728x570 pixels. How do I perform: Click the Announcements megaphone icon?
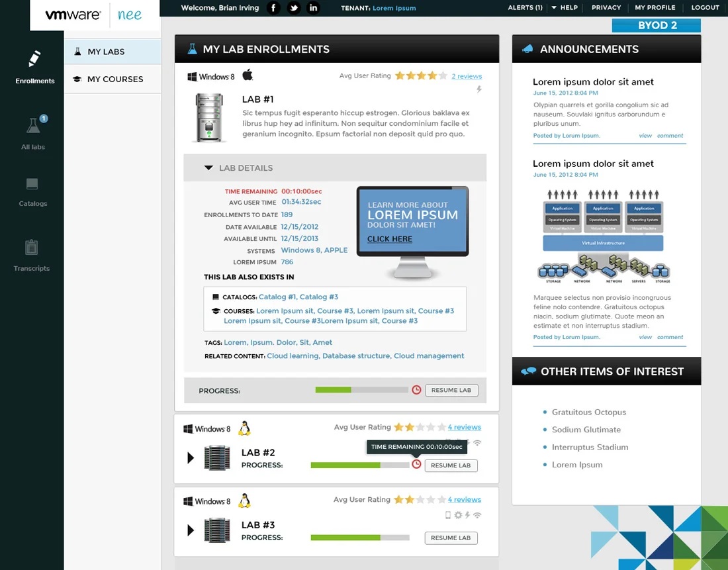(527, 49)
